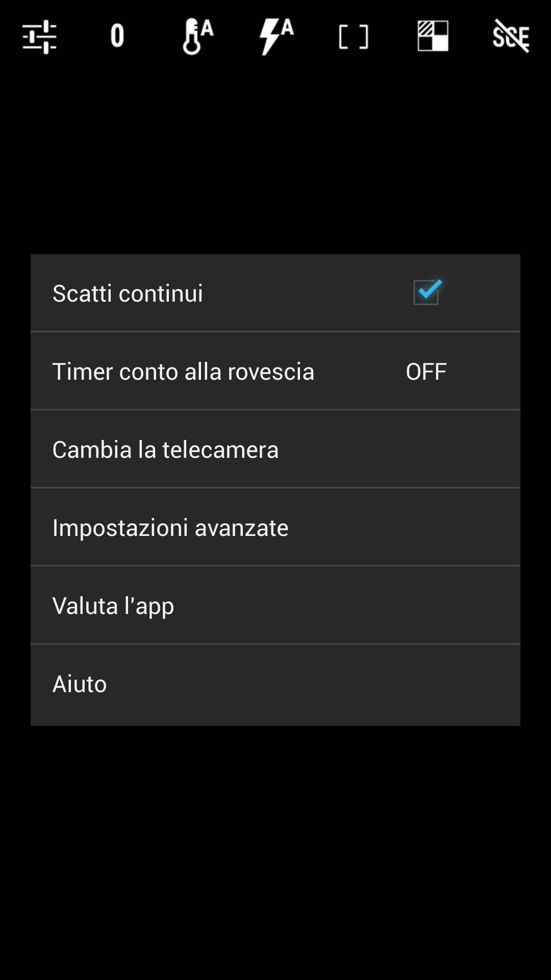
Task: Tap the exposure compensation zero icon
Action: pyautogui.click(x=117, y=36)
